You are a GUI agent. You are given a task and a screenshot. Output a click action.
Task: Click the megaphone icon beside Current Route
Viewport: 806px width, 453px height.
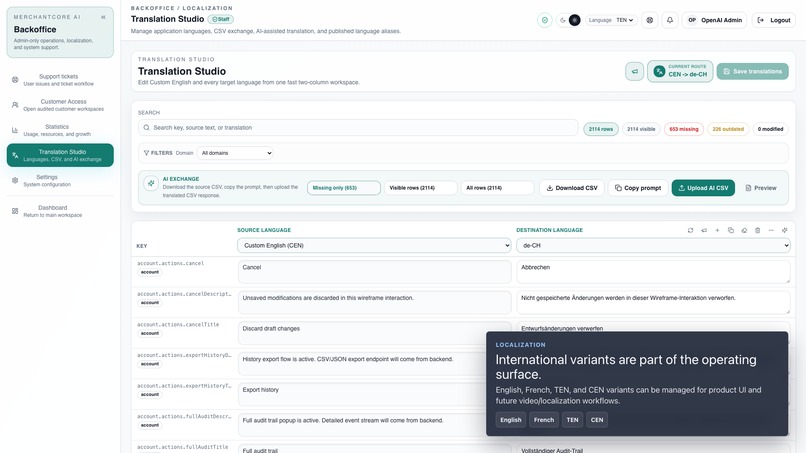point(634,71)
